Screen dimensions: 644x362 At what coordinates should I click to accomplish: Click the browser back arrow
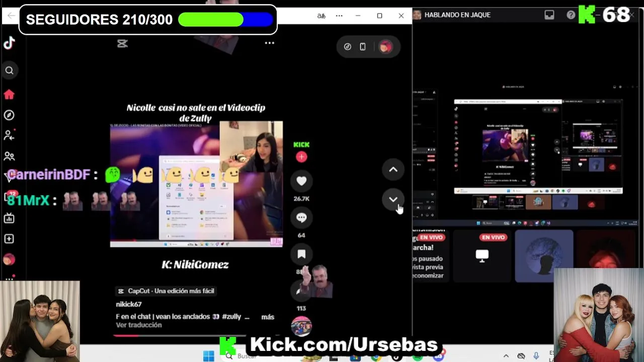(11, 16)
